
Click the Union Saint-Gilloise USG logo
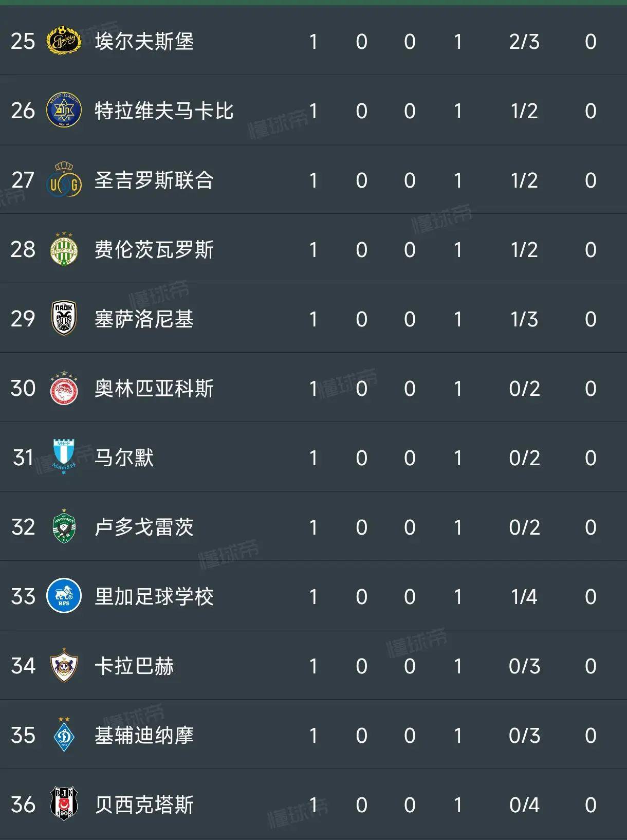(64, 181)
